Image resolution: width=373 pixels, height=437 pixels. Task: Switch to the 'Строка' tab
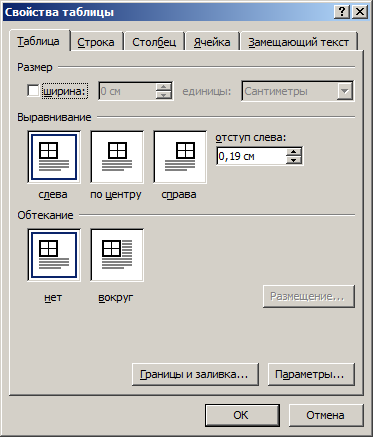(x=96, y=42)
